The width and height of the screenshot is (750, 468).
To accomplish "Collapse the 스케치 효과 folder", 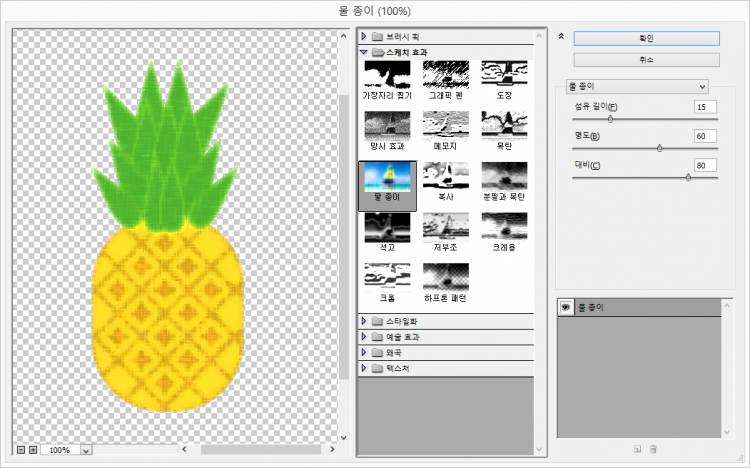I will click(x=364, y=51).
